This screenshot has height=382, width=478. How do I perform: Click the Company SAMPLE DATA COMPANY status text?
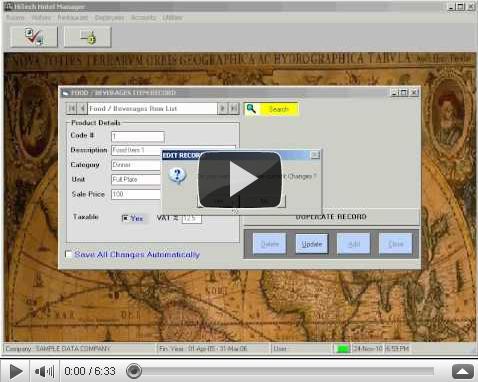tap(58, 349)
